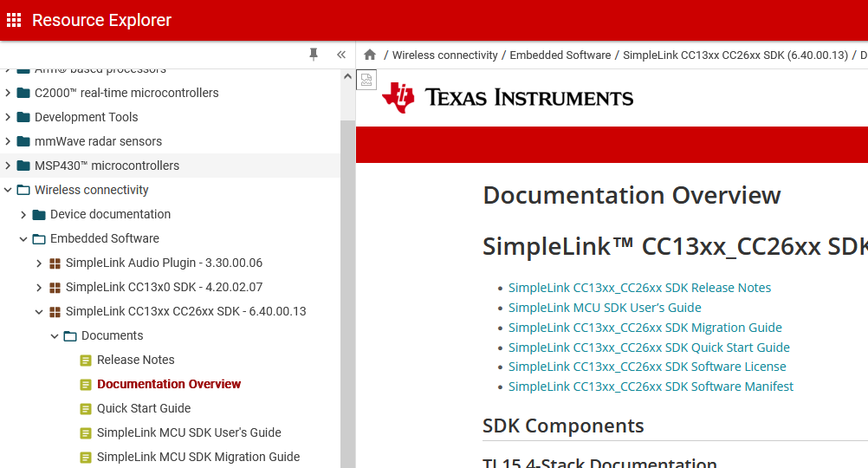Click the C2000 folder icon
This screenshot has height=468, width=868.
pyautogui.click(x=23, y=93)
